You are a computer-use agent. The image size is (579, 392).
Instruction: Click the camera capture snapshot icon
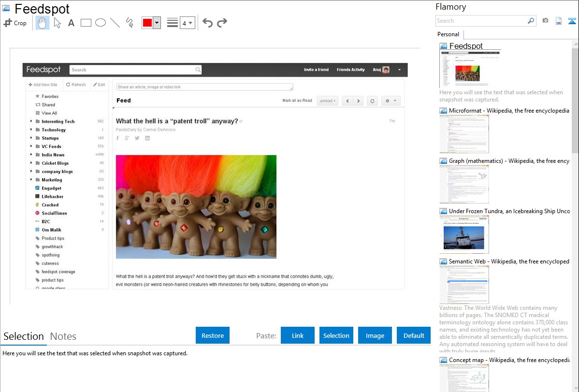545,21
